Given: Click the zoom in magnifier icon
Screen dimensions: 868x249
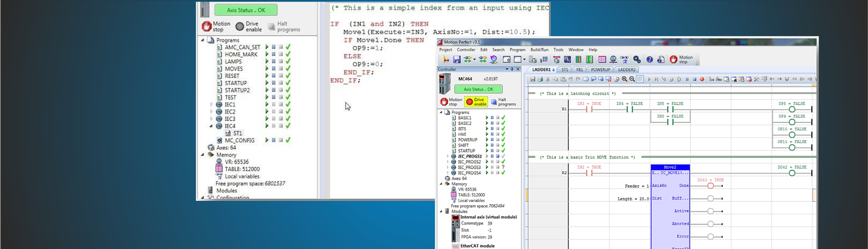Looking at the screenshot, I should [624, 79].
